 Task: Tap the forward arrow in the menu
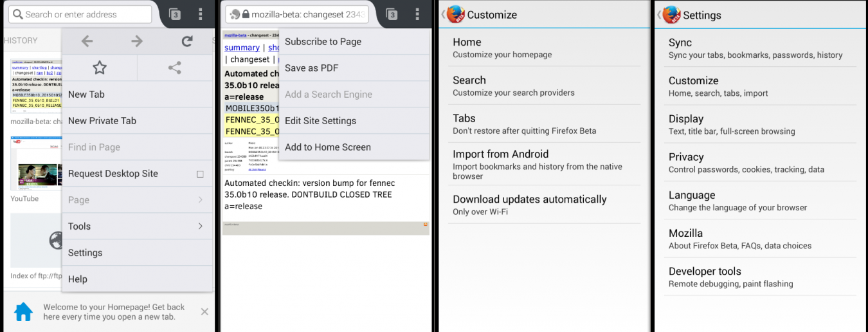137,41
